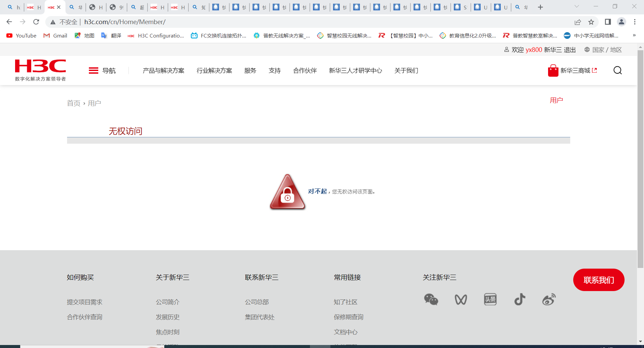Open 新华三商城 shopping bag icon

click(x=553, y=71)
